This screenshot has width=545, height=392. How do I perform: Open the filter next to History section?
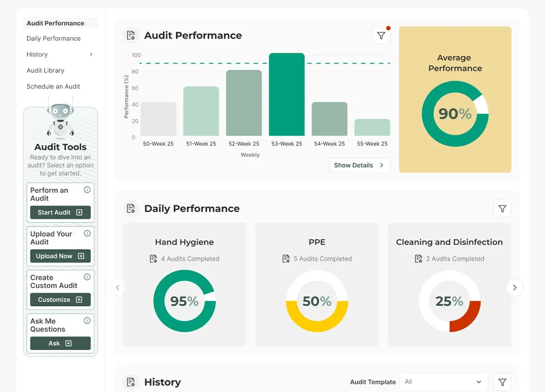coord(502,382)
